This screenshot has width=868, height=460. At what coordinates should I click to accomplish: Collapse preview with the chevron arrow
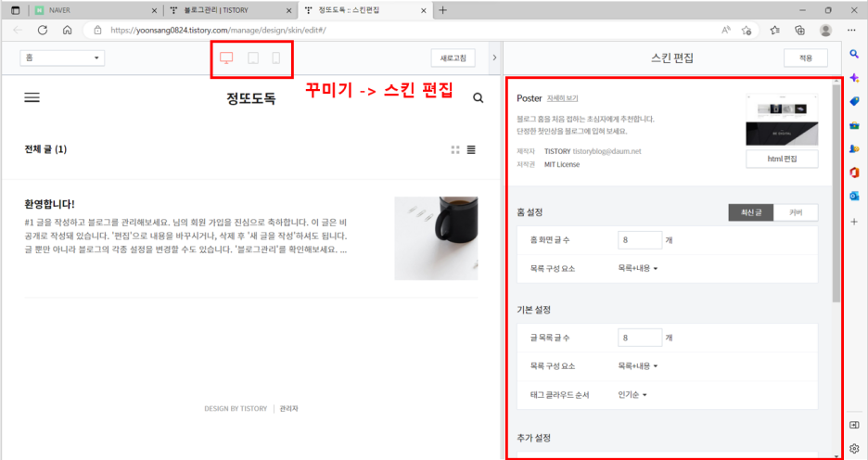tap(494, 57)
